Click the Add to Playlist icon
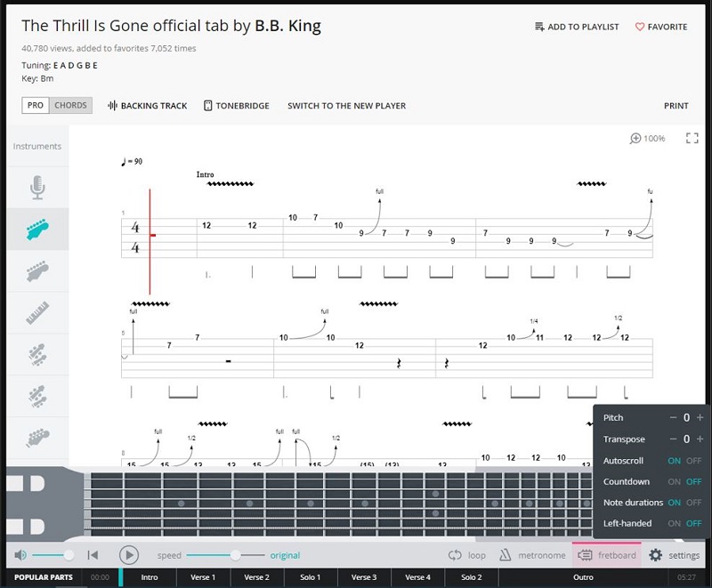 [x=539, y=27]
